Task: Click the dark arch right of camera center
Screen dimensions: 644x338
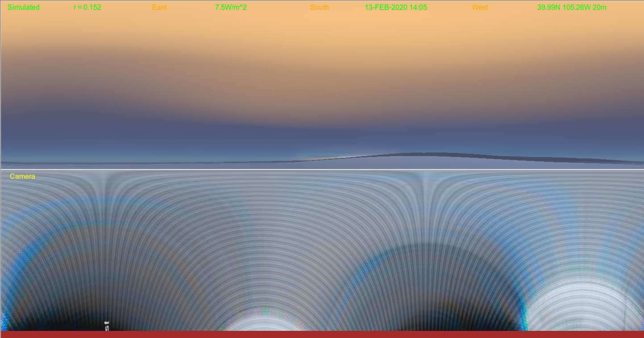Action: (428, 303)
